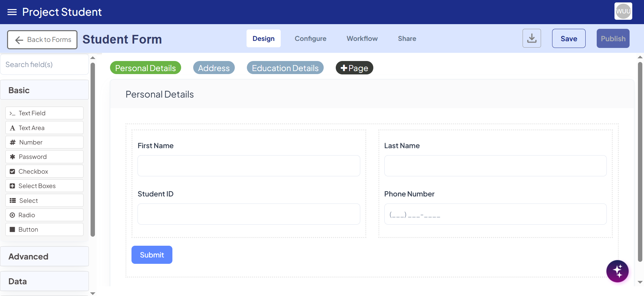Open the AI assistant sparkle button

click(617, 271)
